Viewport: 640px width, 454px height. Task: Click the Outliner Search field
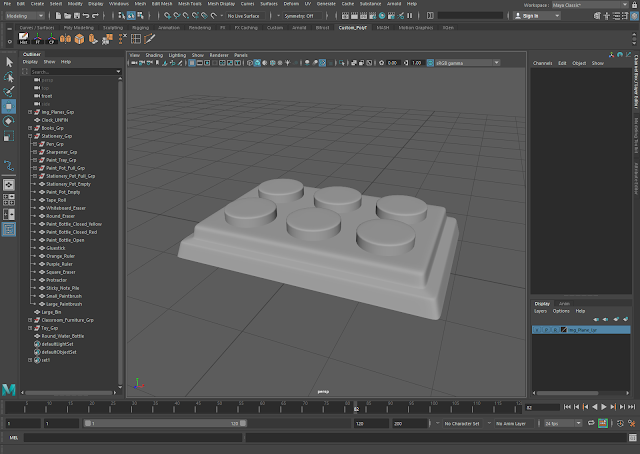pyautogui.click(x=76, y=72)
